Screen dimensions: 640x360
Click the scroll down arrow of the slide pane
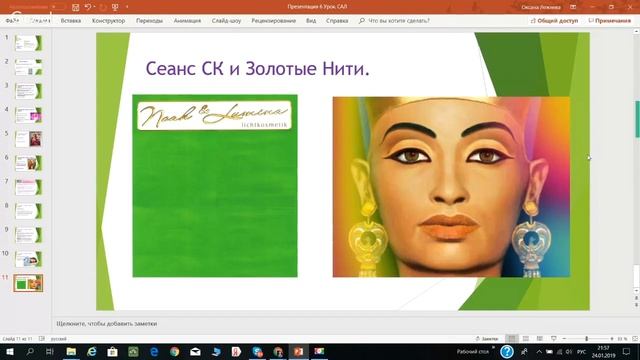coord(636,291)
